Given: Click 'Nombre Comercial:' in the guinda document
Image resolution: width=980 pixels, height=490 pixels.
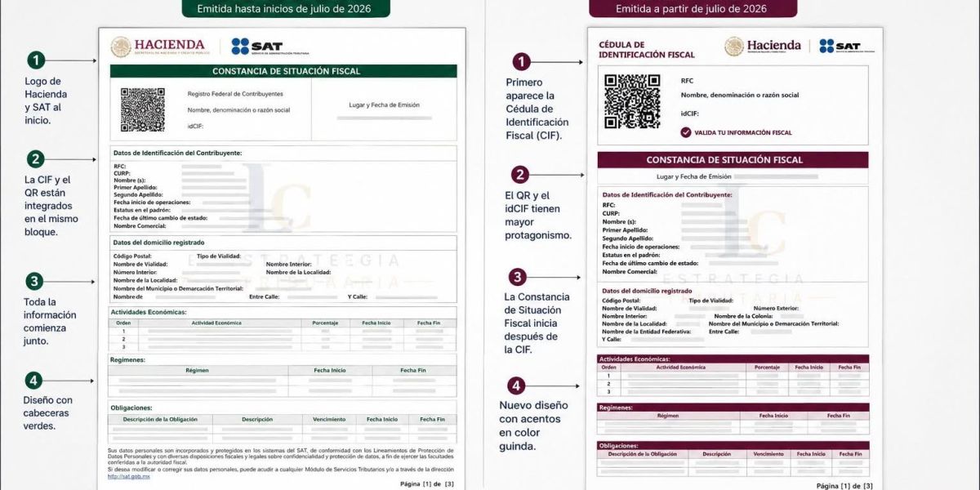Looking at the screenshot, I should pyautogui.click(x=630, y=271).
